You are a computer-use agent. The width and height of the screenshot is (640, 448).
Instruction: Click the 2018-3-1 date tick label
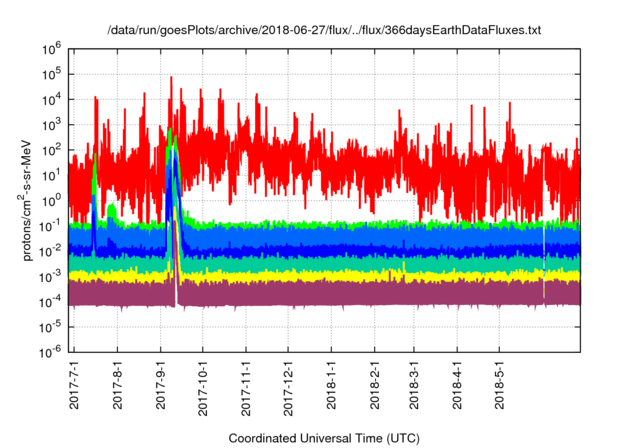pos(414,385)
